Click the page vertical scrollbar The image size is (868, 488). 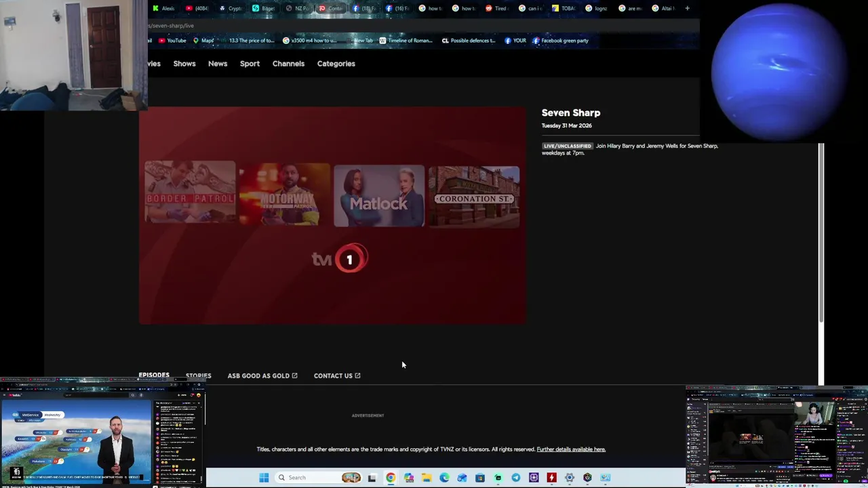pos(821,231)
